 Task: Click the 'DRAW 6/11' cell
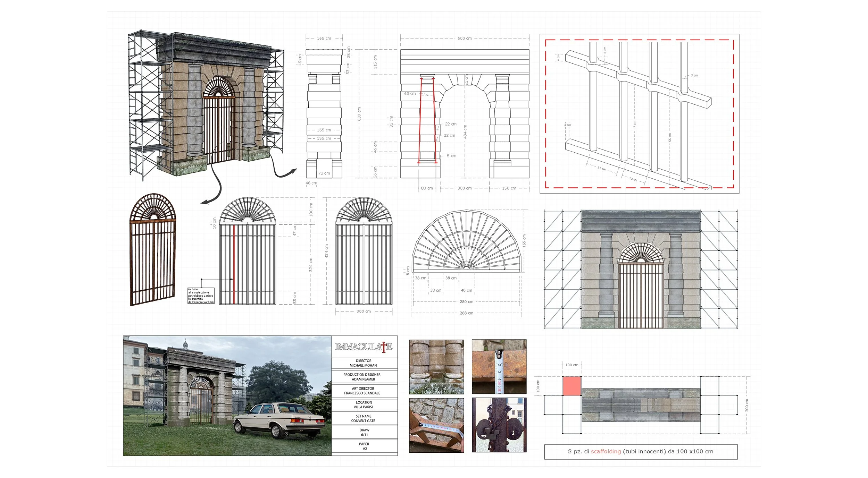[x=364, y=432]
